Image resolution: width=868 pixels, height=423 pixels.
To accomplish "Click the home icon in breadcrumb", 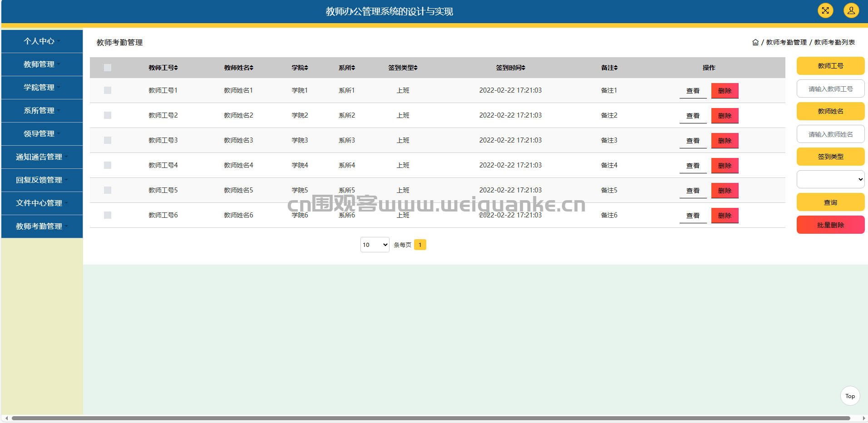I will (x=755, y=42).
